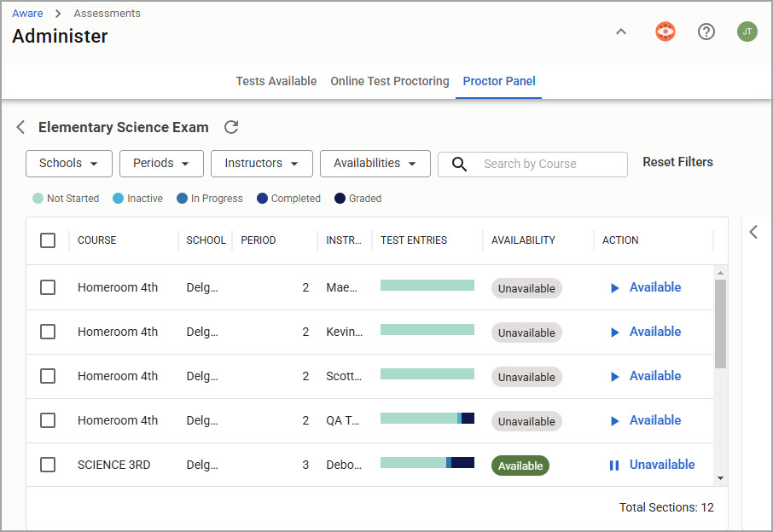The image size is (773, 532).
Task: Sort by the AVAILABILITY column header
Action: pyautogui.click(x=523, y=240)
